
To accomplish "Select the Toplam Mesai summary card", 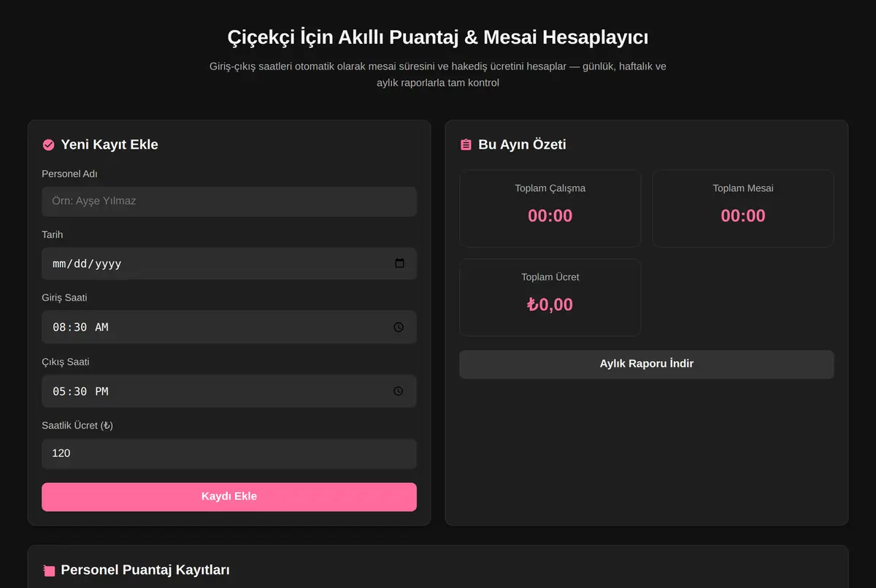I will tap(743, 209).
